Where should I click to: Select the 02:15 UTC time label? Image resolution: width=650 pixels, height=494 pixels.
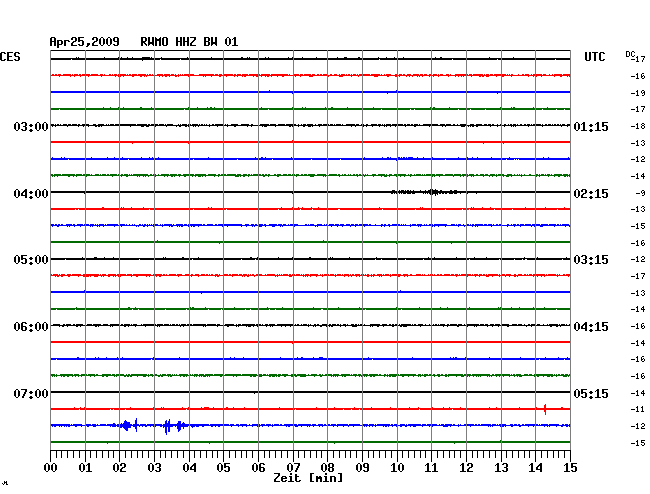click(x=591, y=194)
